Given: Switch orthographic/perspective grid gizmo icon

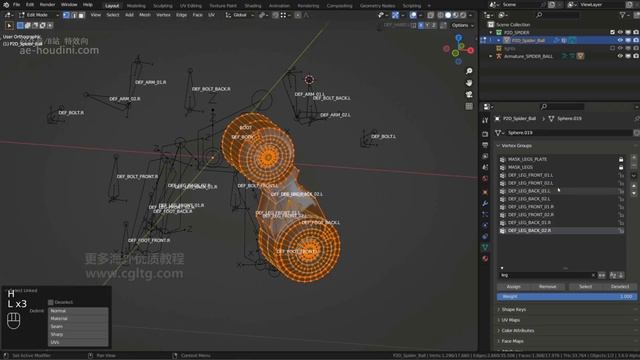Looking at the screenshot, I should coord(469,106).
